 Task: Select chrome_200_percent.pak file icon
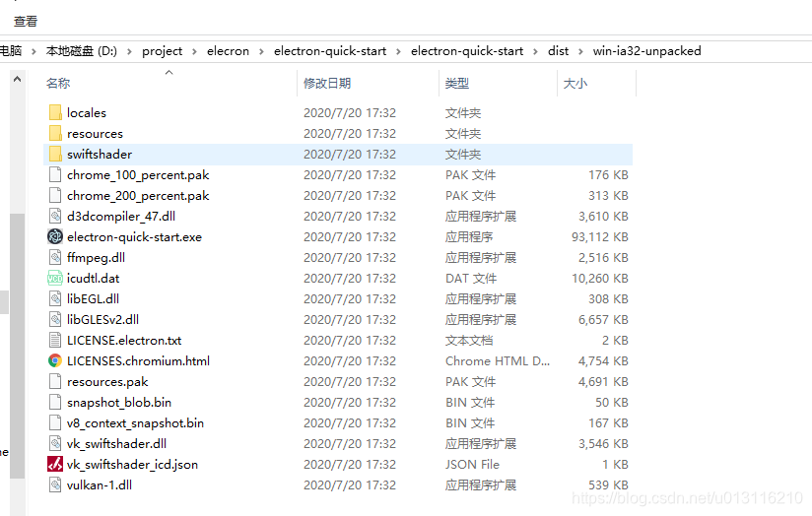(x=55, y=195)
